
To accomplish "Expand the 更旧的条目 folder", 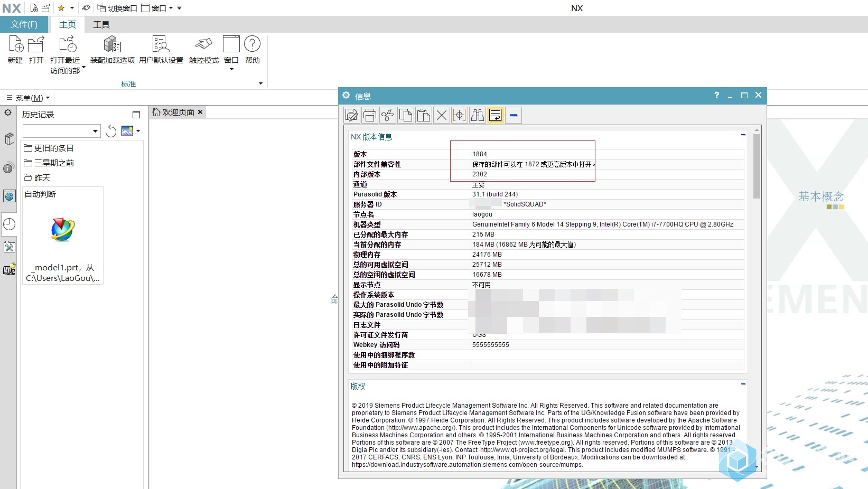I will [x=49, y=148].
